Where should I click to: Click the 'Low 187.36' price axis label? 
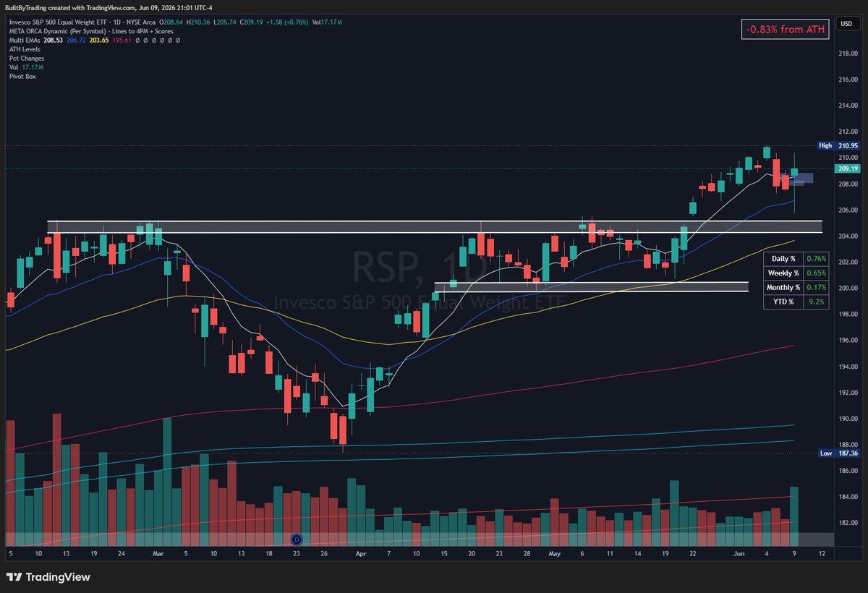(838, 453)
